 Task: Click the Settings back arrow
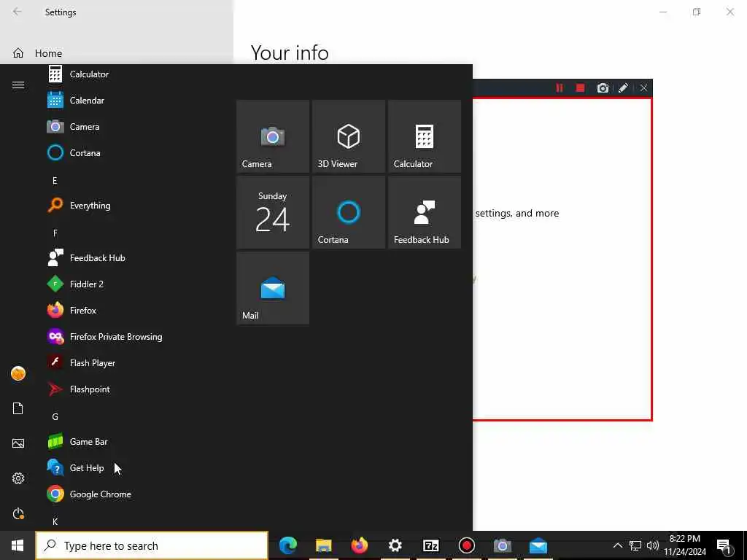(18, 12)
